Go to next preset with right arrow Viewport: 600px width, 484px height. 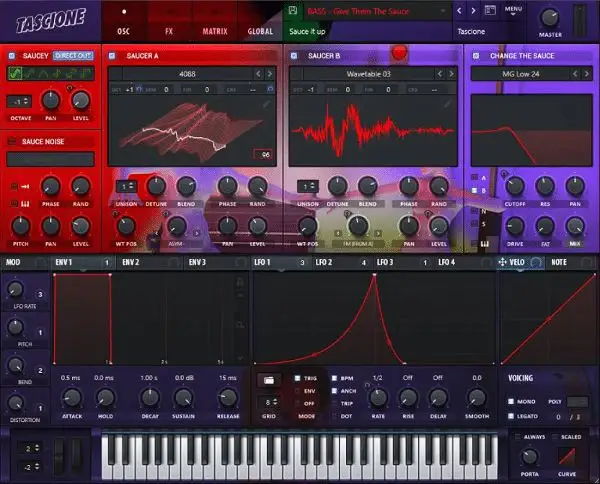point(474,12)
